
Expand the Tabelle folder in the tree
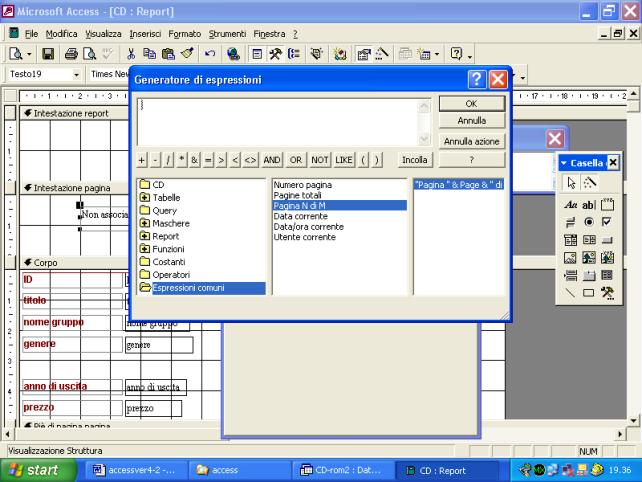(x=144, y=197)
